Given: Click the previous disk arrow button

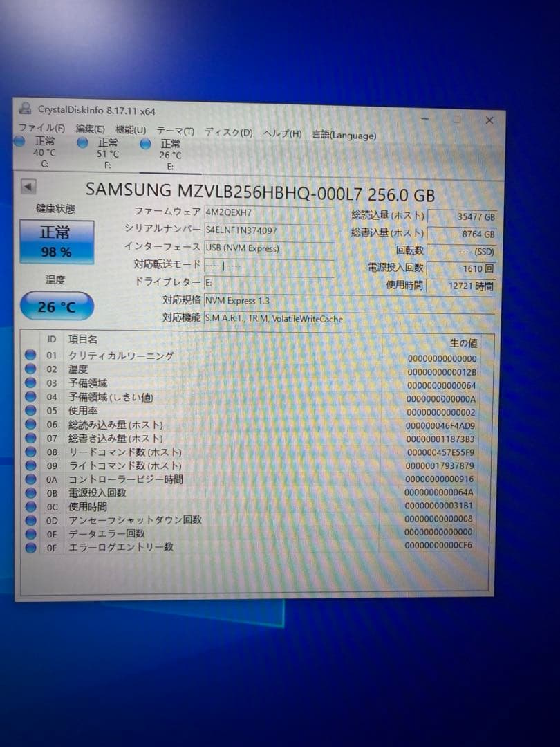Looking at the screenshot, I should [28, 187].
